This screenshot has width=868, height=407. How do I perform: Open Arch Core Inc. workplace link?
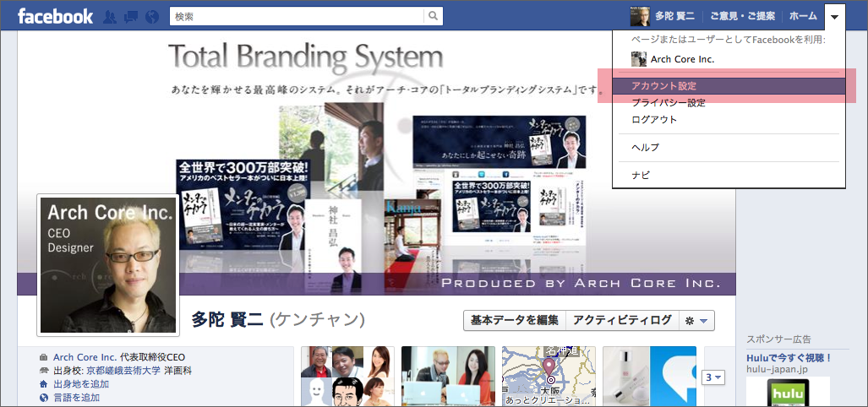pos(85,357)
